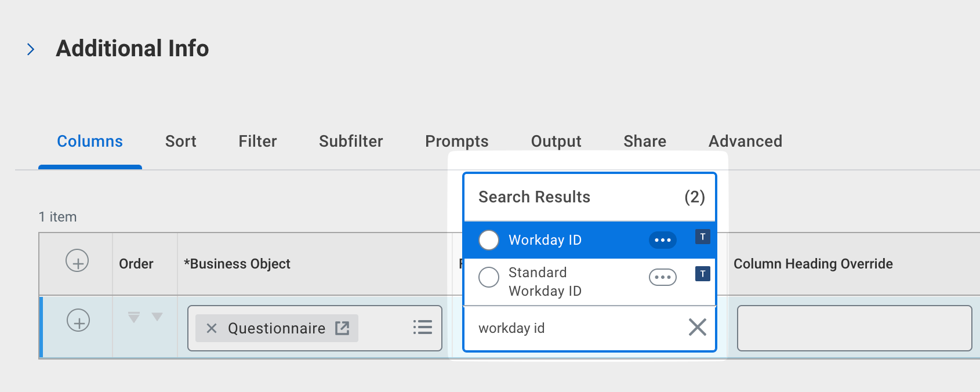Move the row to bottom with the barred arrow
Image resolution: width=980 pixels, height=392 pixels.
click(134, 317)
